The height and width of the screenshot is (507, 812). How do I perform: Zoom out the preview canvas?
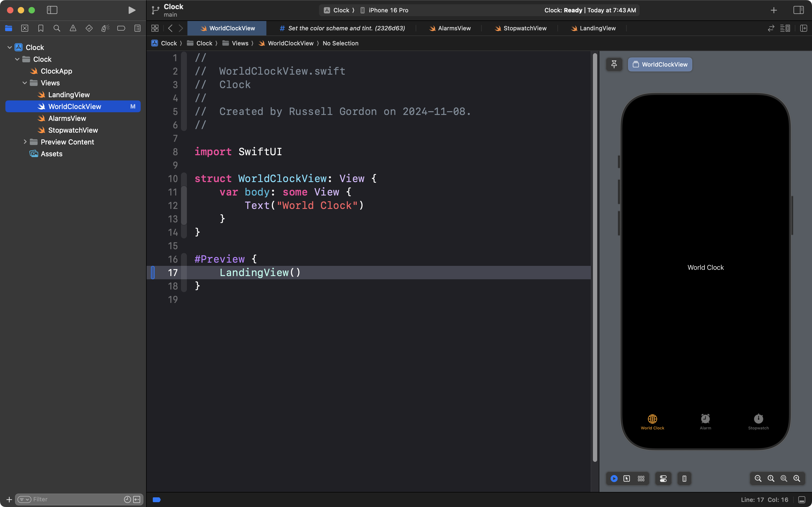pos(758,479)
